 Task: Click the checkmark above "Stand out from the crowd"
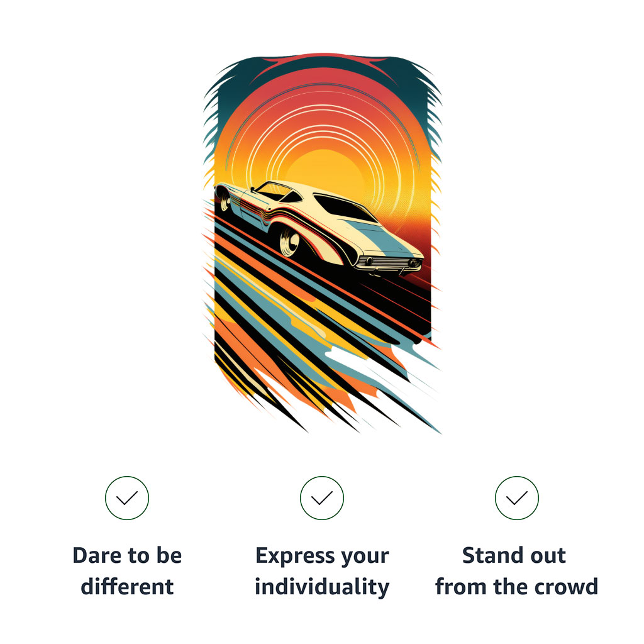pos(517,498)
